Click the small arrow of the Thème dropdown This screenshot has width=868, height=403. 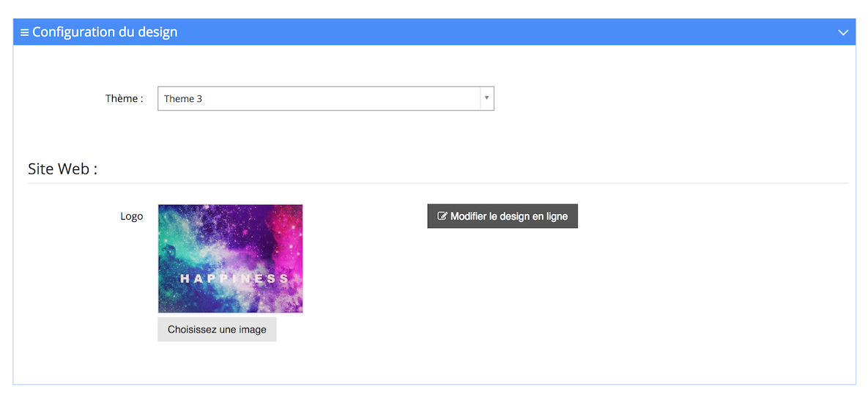point(486,98)
